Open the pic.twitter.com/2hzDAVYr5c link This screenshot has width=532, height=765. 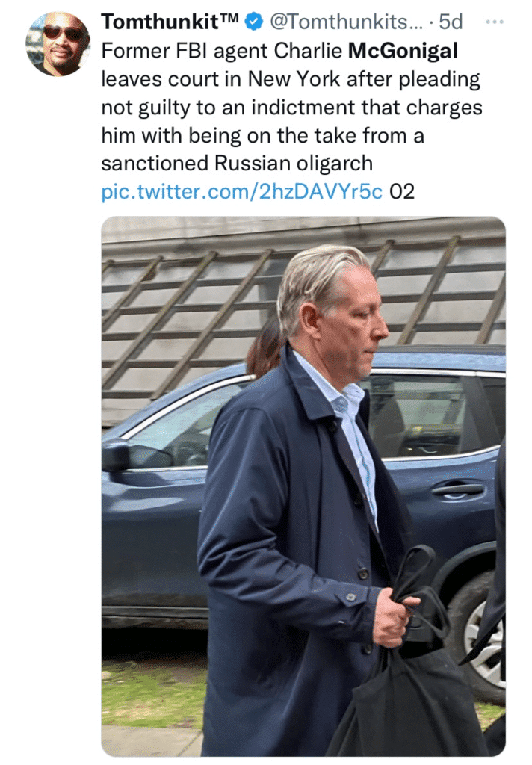pyautogui.click(x=241, y=192)
